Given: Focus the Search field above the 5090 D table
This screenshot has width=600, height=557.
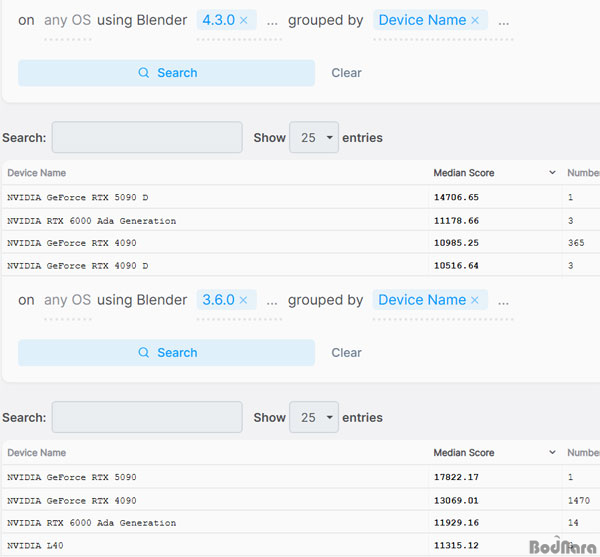Looking at the screenshot, I should click(x=147, y=137).
